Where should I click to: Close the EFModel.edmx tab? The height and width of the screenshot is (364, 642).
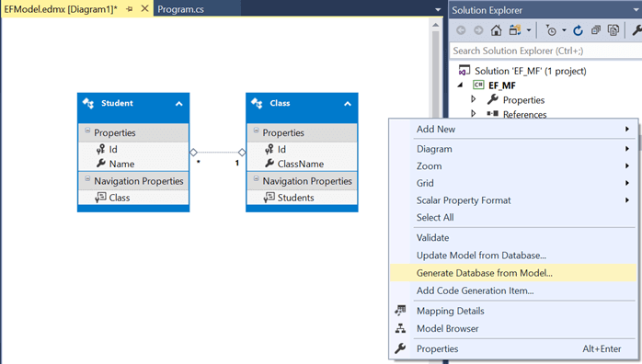pos(144,8)
